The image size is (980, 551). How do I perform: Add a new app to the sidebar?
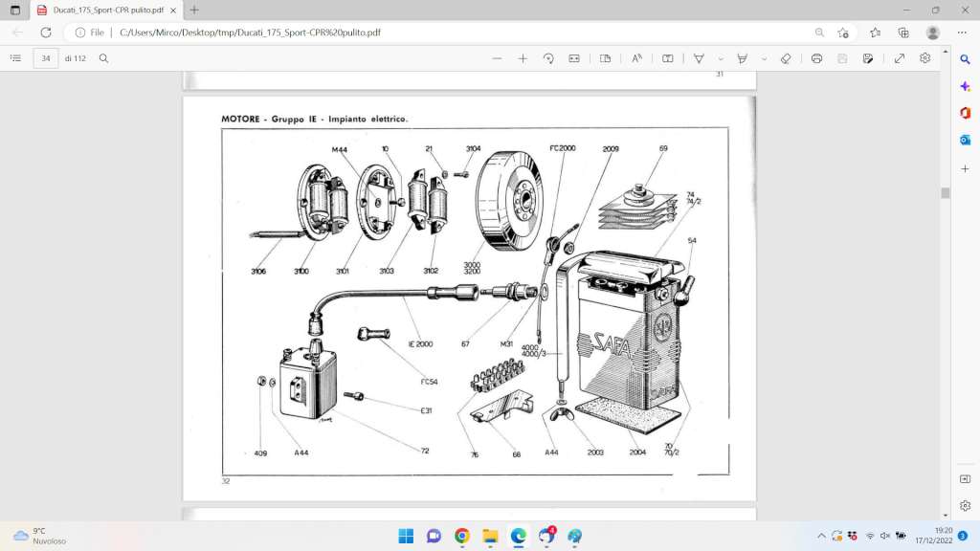point(965,168)
